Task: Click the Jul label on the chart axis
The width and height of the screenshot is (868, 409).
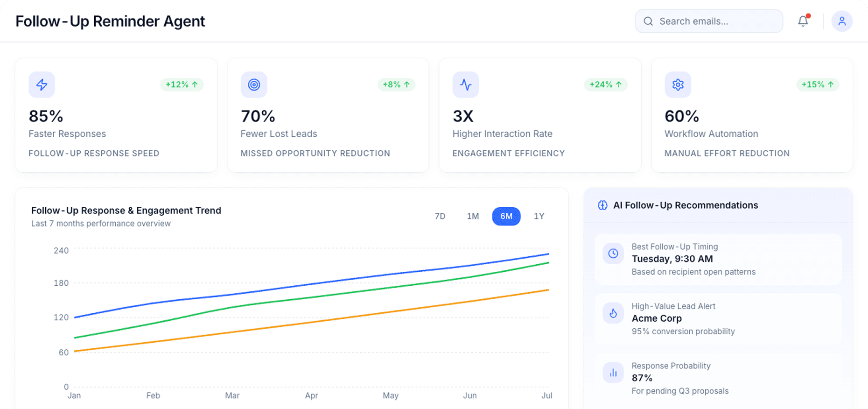Action: click(x=547, y=395)
